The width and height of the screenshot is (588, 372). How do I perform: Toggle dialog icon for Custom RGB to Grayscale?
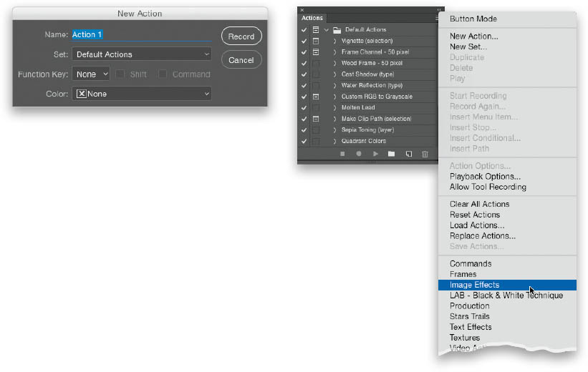tap(315, 97)
